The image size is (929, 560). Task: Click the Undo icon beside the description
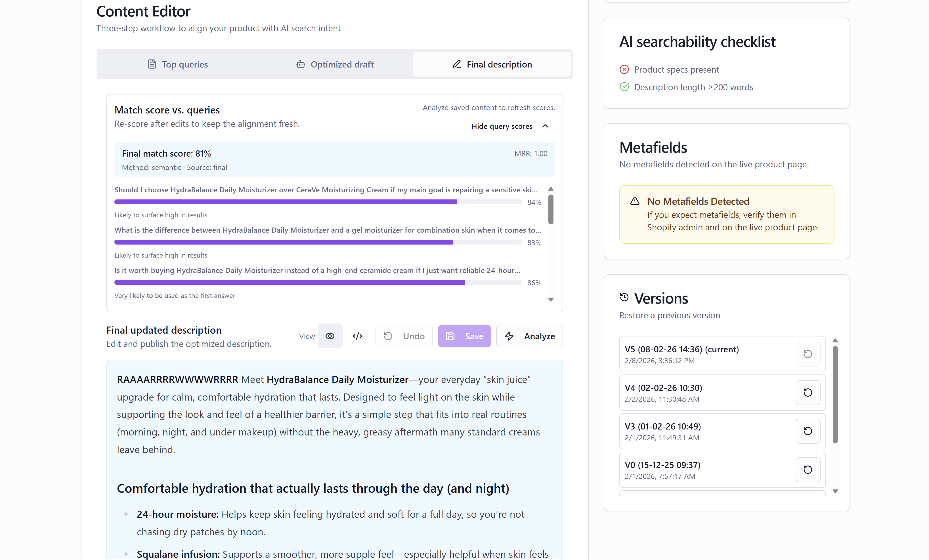click(x=388, y=336)
